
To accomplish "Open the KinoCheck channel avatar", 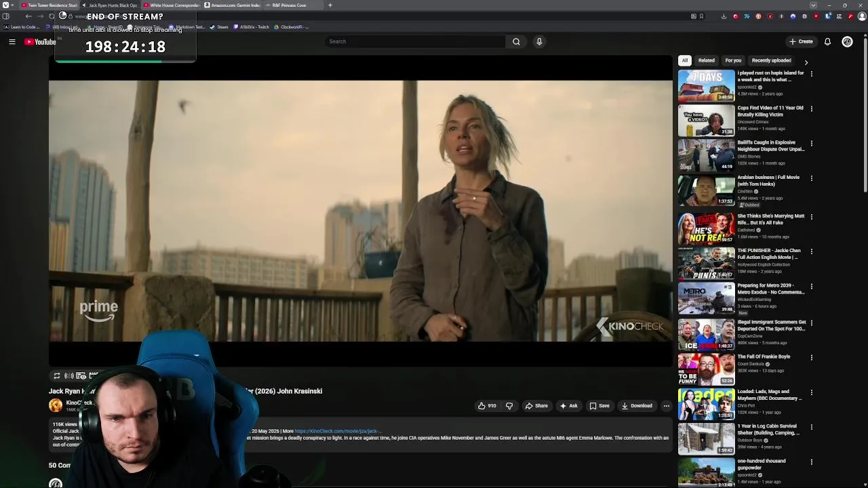I will coord(56,405).
